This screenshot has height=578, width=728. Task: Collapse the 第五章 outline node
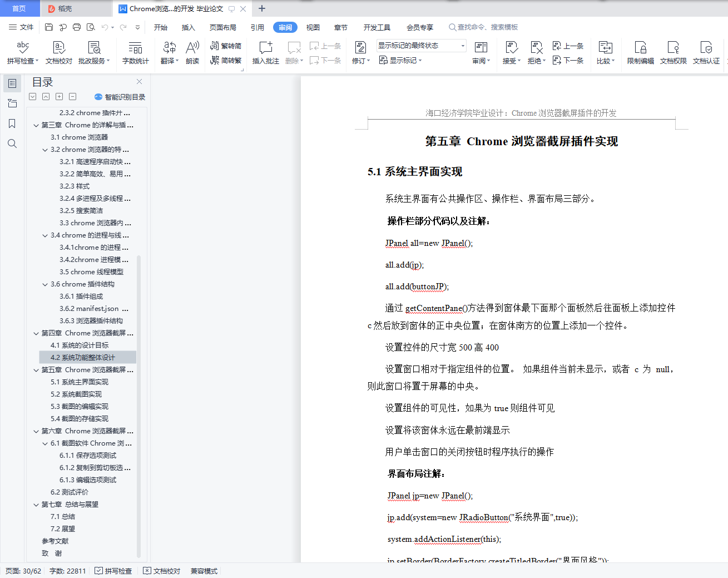(36, 370)
